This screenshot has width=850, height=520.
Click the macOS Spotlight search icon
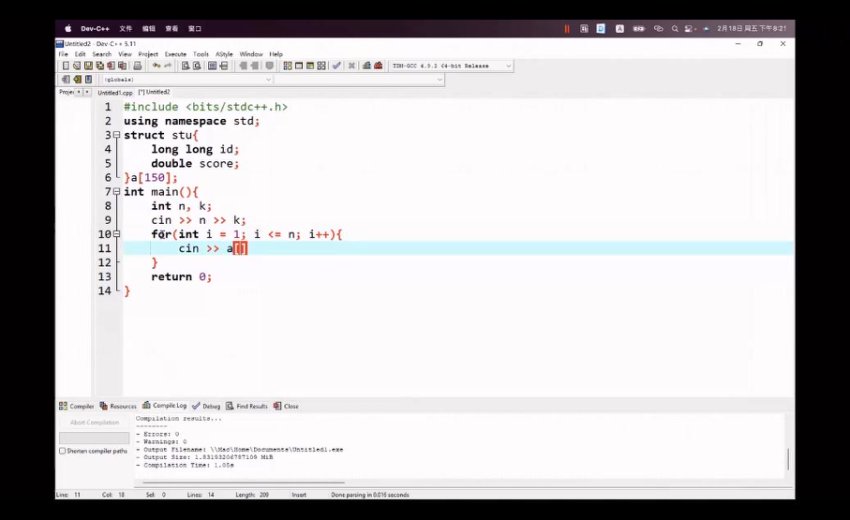coord(675,29)
